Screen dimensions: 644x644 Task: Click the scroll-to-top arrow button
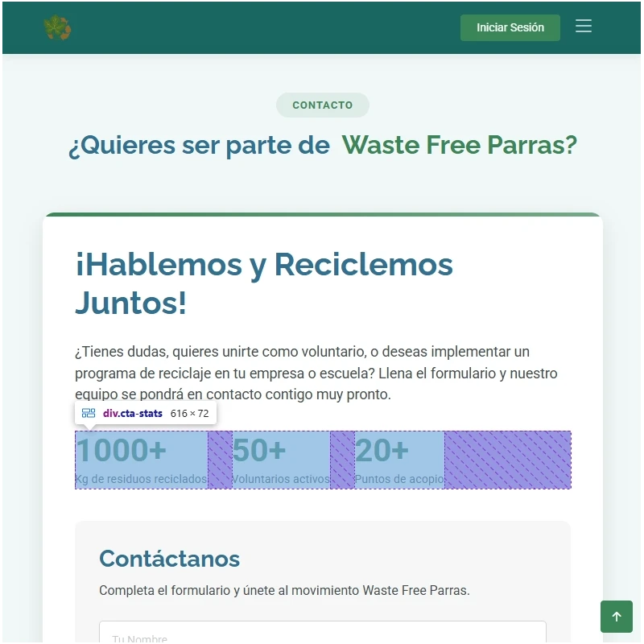click(x=616, y=616)
